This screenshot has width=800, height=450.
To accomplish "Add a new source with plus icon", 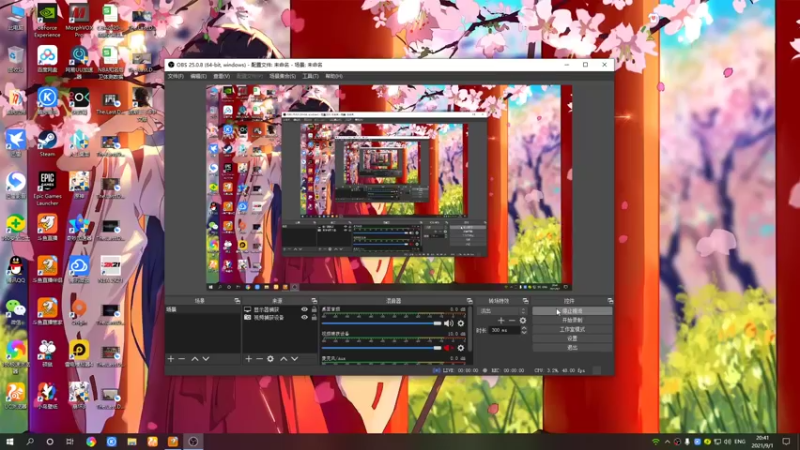I will pyautogui.click(x=248, y=359).
